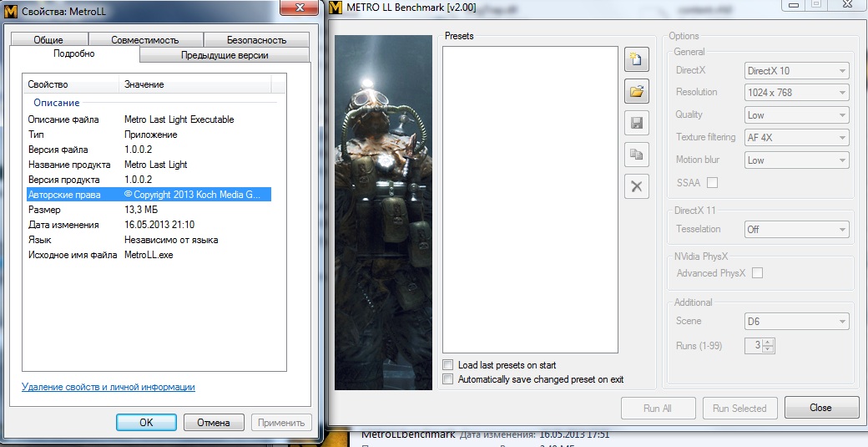Select the Тип property row
The image size is (868, 447).
point(149,135)
